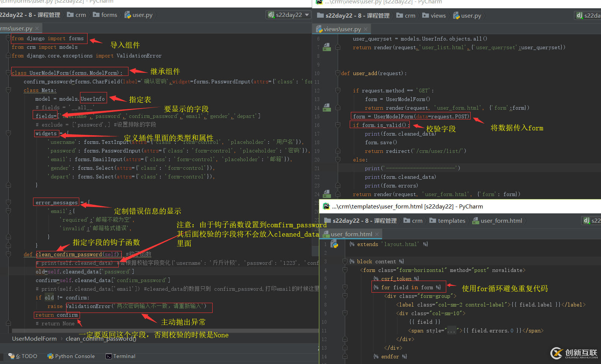Click the crm folder in templates window breadcrumb
The width and height of the screenshot is (601, 364).
(413, 221)
